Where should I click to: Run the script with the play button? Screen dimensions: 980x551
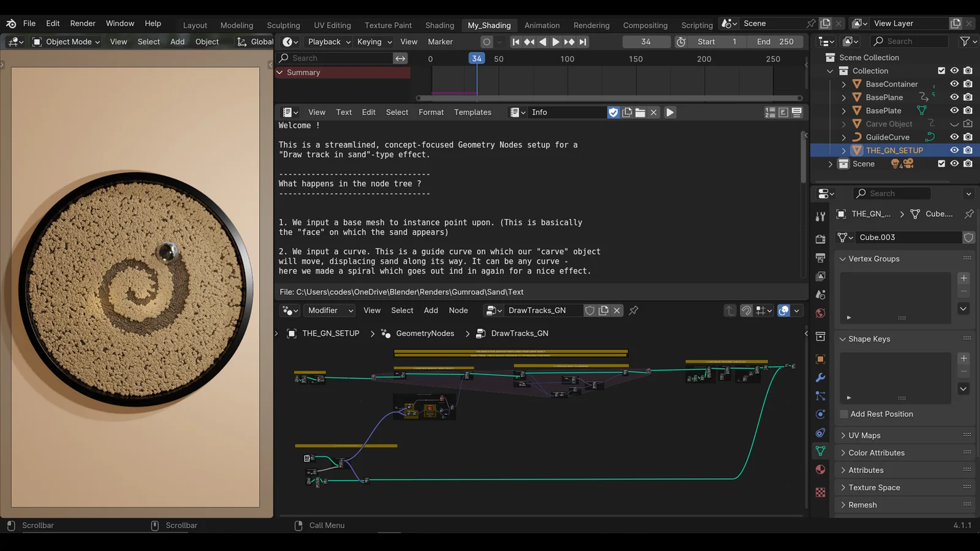(x=669, y=112)
